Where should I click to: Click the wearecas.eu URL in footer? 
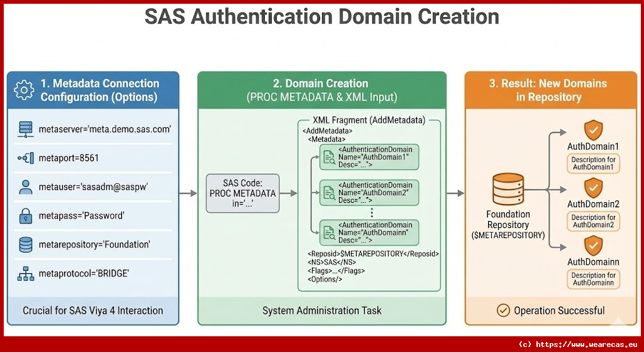(x=579, y=344)
